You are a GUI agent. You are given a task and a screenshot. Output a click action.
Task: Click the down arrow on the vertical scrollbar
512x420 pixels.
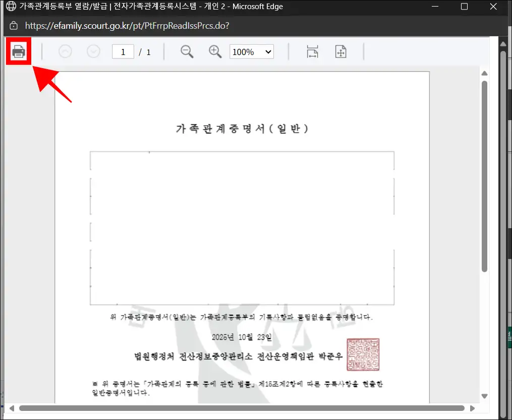[485, 396]
